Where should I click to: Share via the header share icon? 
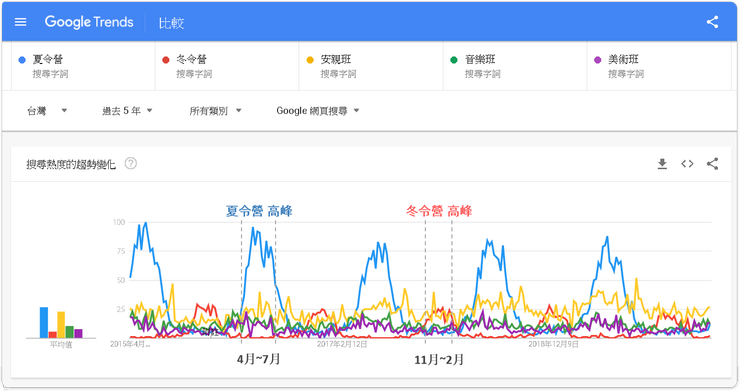(712, 22)
